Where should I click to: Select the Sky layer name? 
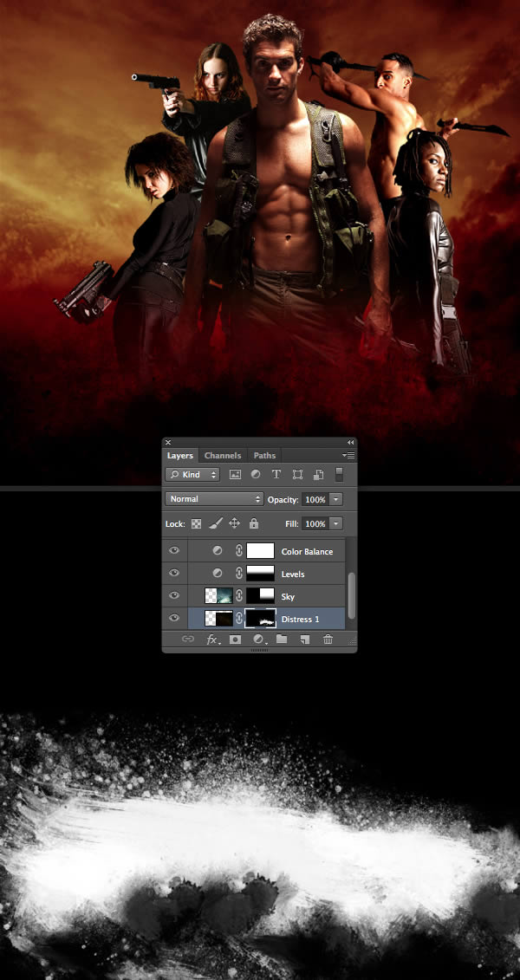pos(288,597)
